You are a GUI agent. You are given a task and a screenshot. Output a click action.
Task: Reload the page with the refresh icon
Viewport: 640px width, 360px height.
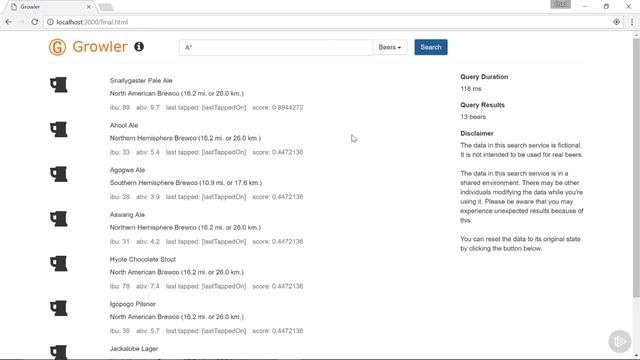tap(35, 22)
